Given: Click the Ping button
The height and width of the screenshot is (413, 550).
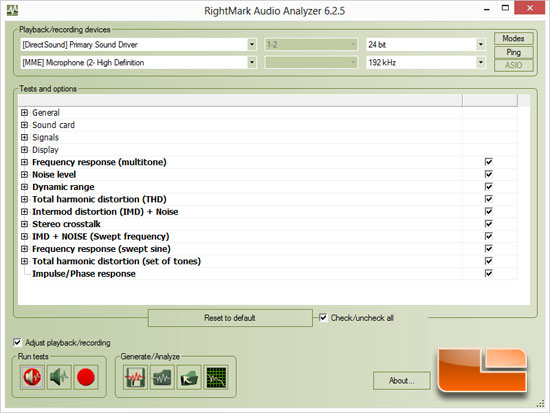Looking at the screenshot, I should 514,52.
